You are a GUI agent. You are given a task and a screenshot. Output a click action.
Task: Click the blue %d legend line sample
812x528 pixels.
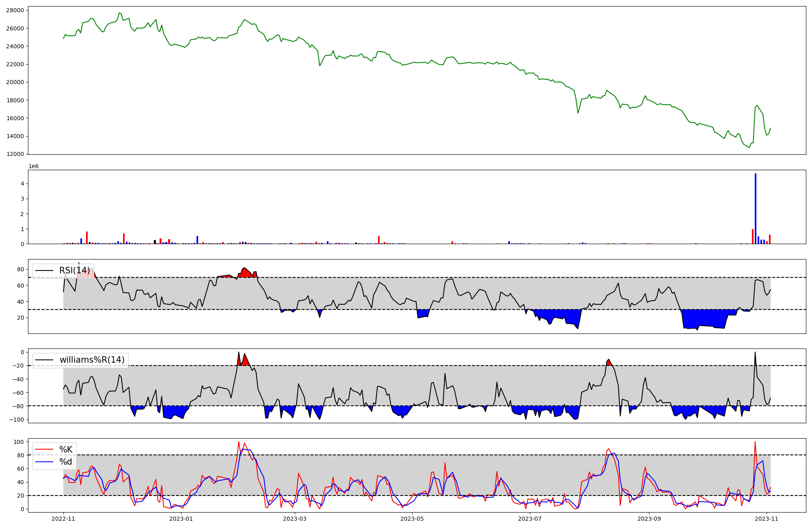tap(44, 462)
